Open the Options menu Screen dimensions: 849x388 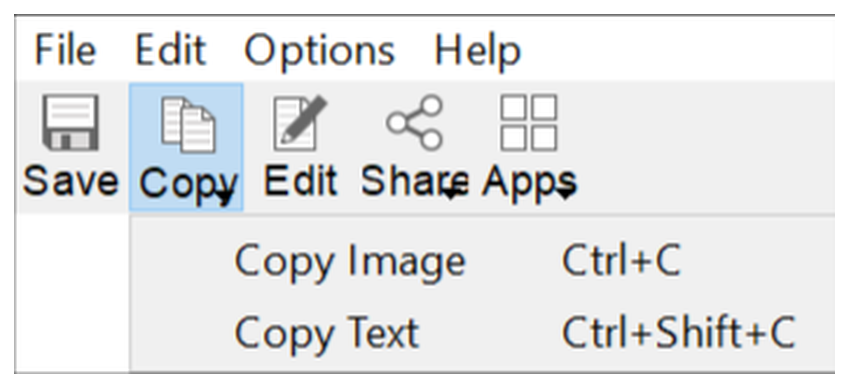point(320,52)
